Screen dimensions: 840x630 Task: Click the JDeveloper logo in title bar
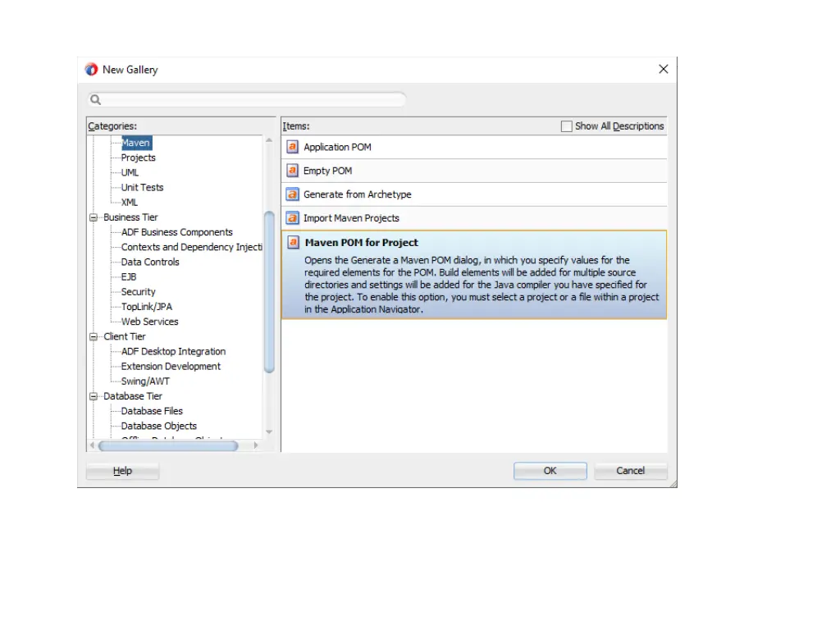91,70
